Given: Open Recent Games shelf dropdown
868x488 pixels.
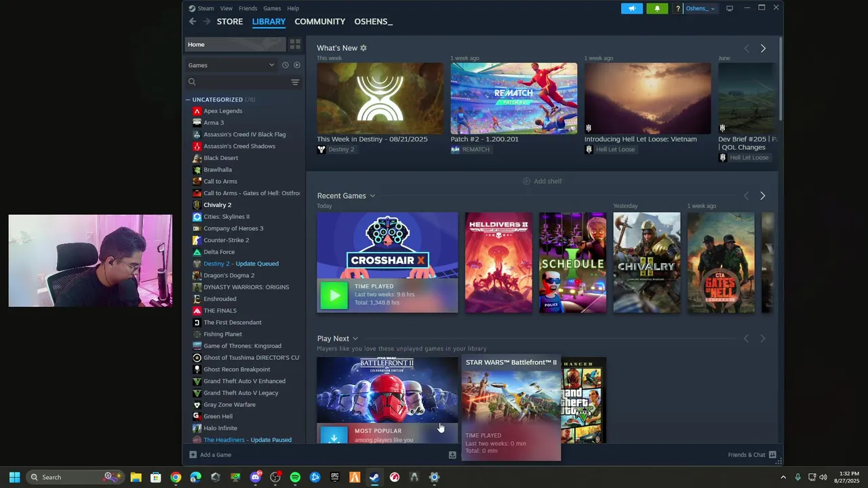Looking at the screenshot, I should pyautogui.click(x=372, y=196).
